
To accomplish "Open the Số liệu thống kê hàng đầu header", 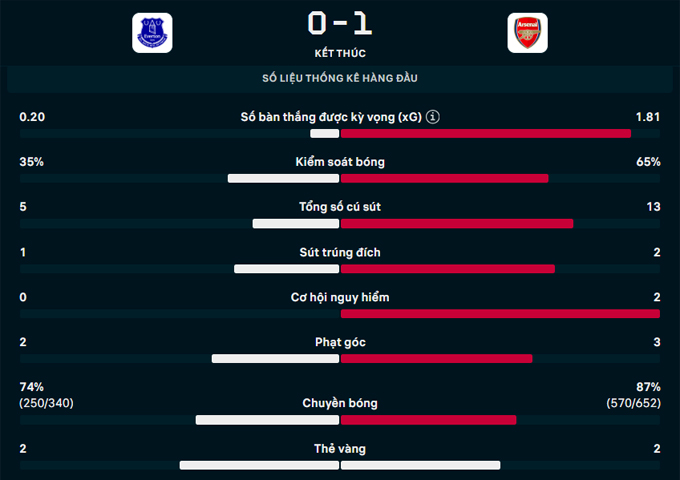I will point(340,78).
